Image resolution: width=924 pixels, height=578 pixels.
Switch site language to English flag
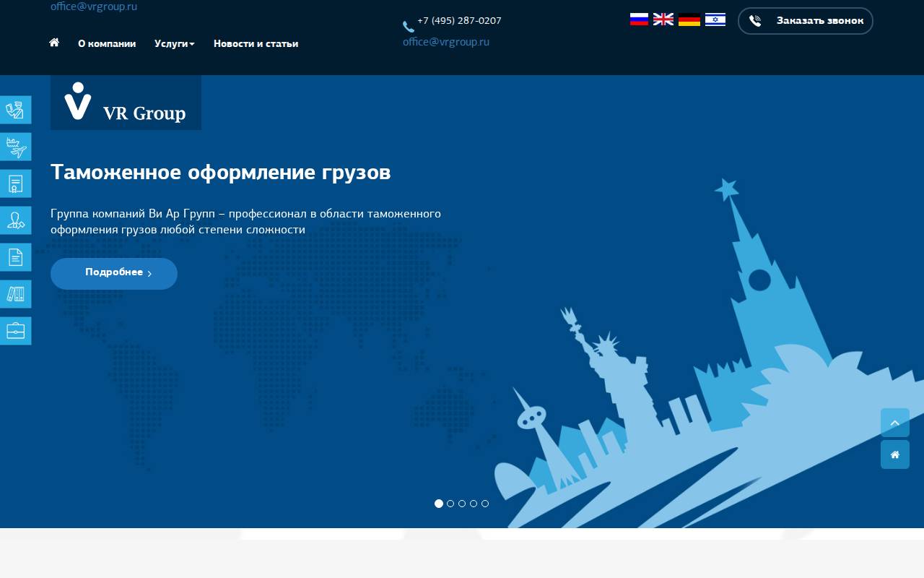tap(663, 20)
